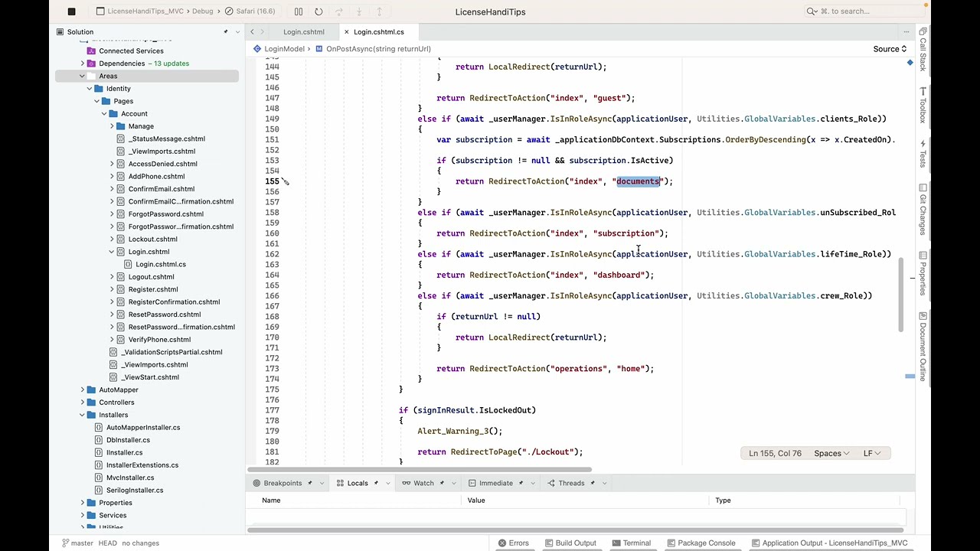
Task: Pin the Threads pad
Action: pyautogui.click(x=592, y=483)
